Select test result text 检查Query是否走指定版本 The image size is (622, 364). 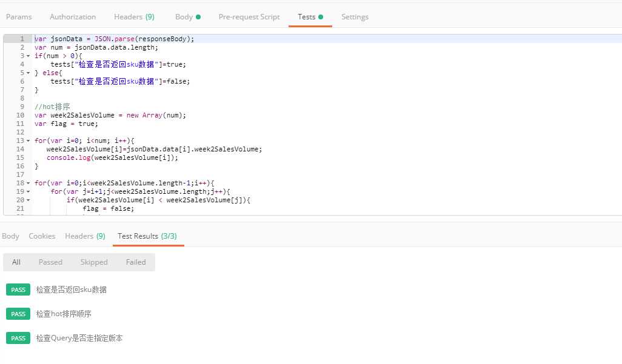click(79, 338)
